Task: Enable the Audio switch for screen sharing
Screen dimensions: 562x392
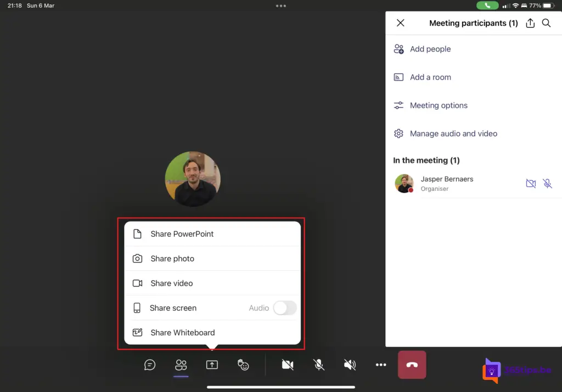Action: [285, 308]
